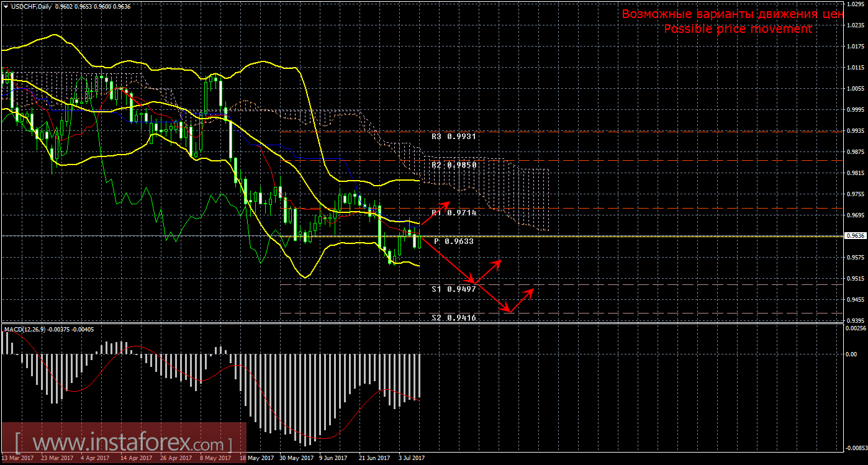Click the 9 Jun 2017 date label
The image size is (868, 465).
pos(333,458)
